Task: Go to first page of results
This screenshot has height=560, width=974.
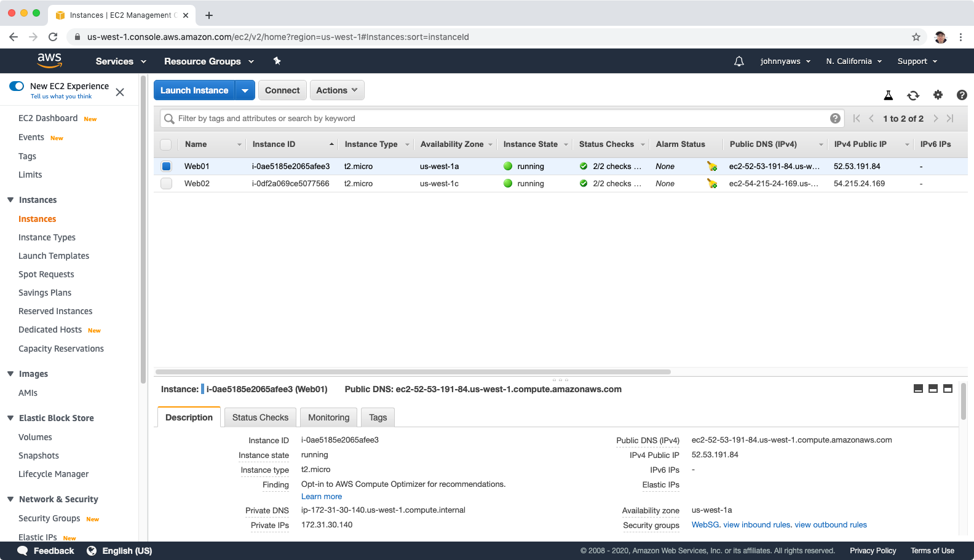Action: click(857, 119)
